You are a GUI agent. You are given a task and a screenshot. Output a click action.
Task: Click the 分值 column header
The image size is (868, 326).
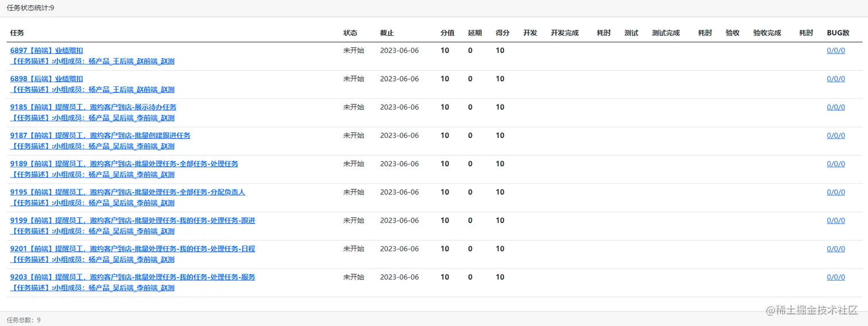coord(448,33)
